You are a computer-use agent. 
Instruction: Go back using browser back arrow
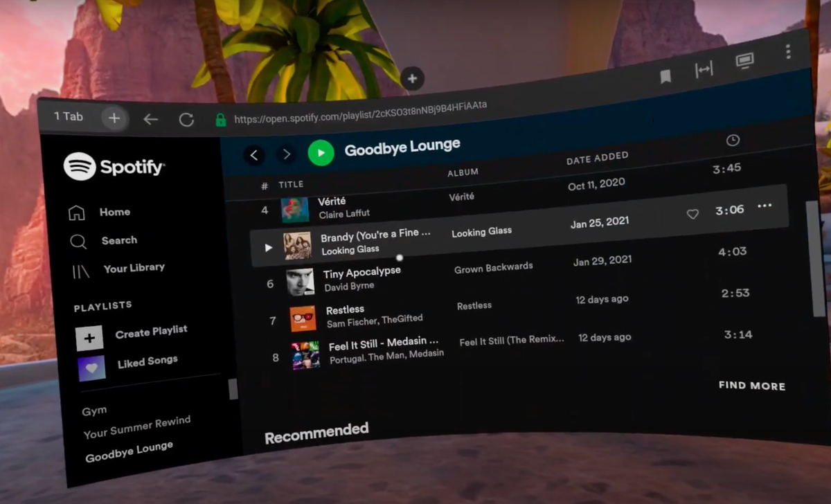150,119
